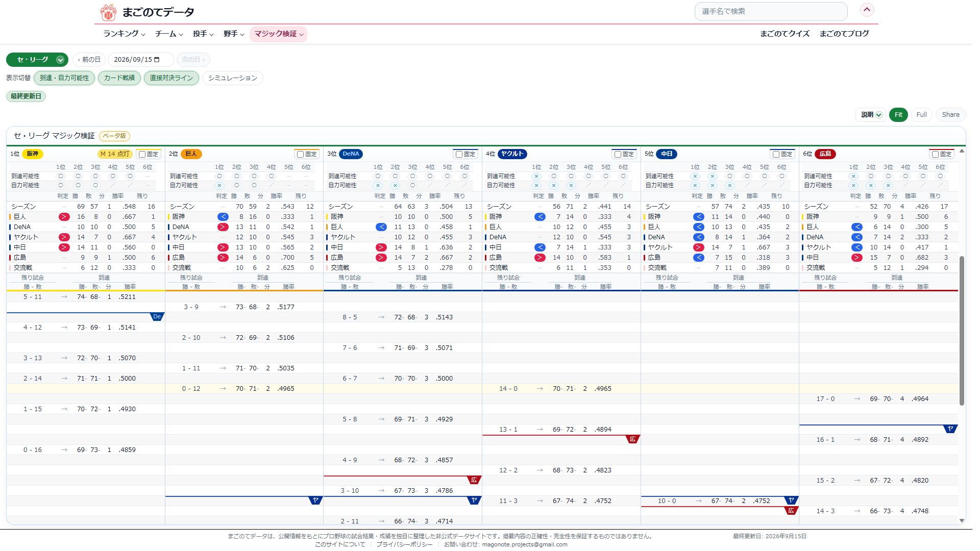Click the 中日 team badge
Viewport: 980px width, 551px height.
pos(667,154)
